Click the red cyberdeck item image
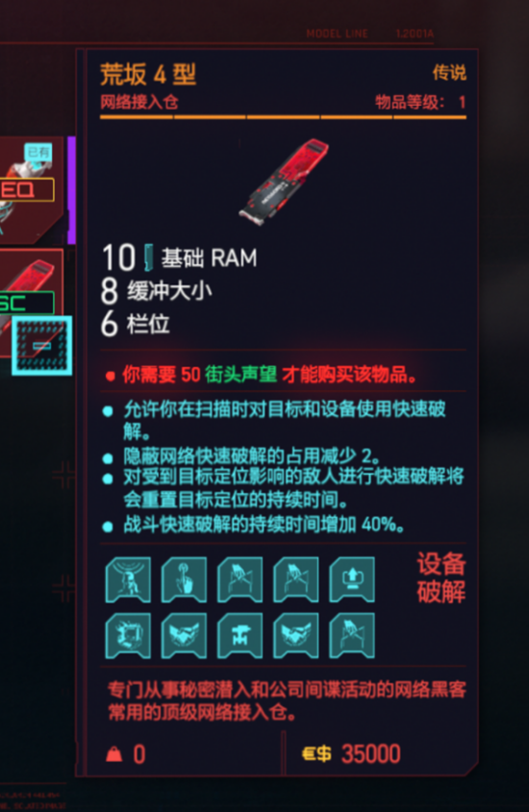This screenshot has height=812, width=529. (284, 182)
